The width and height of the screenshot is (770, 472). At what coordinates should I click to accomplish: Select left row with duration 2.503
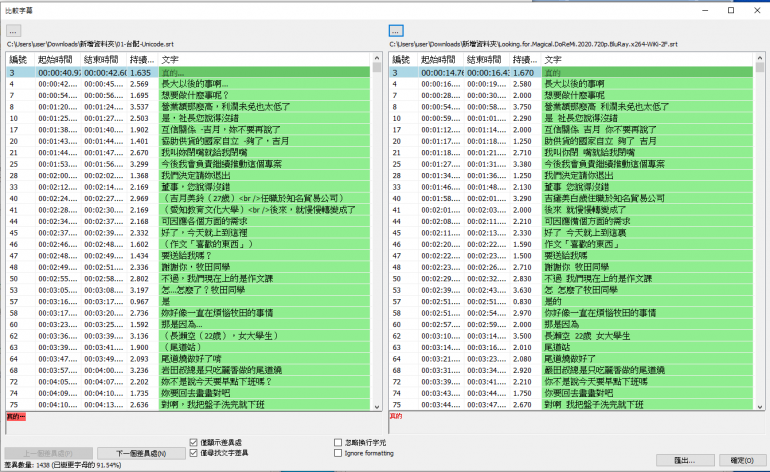[188, 118]
